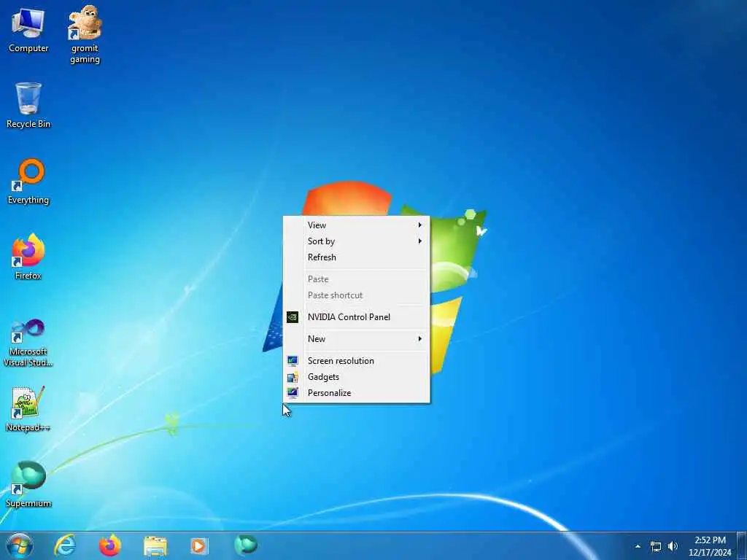747x560 pixels.
Task: Select the Everything search shortcut
Action: tap(28, 182)
